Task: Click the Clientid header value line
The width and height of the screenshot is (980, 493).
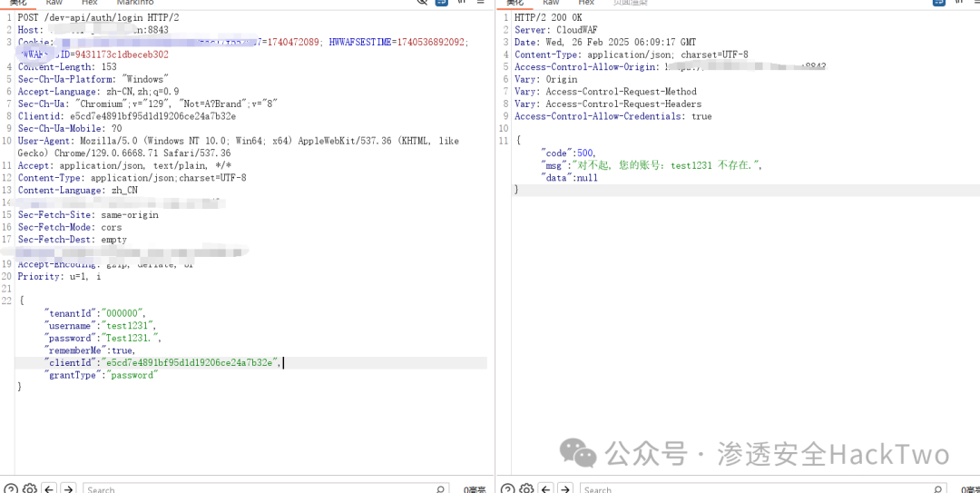Action: click(x=127, y=116)
